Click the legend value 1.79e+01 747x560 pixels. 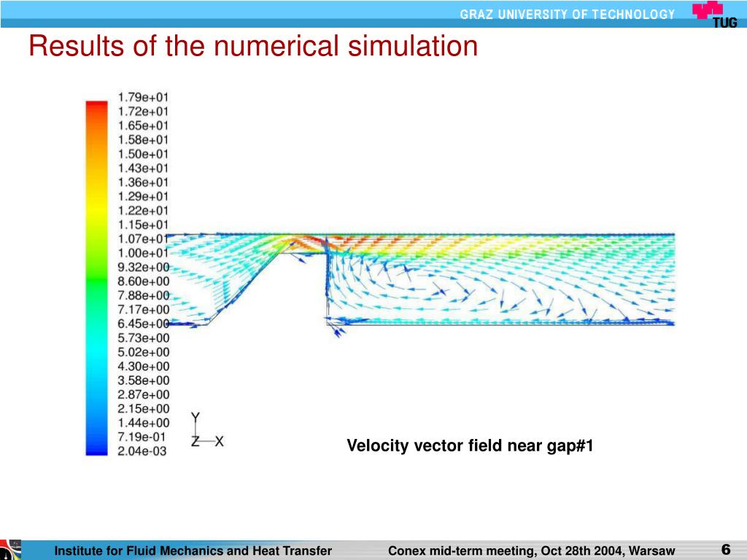(x=143, y=98)
